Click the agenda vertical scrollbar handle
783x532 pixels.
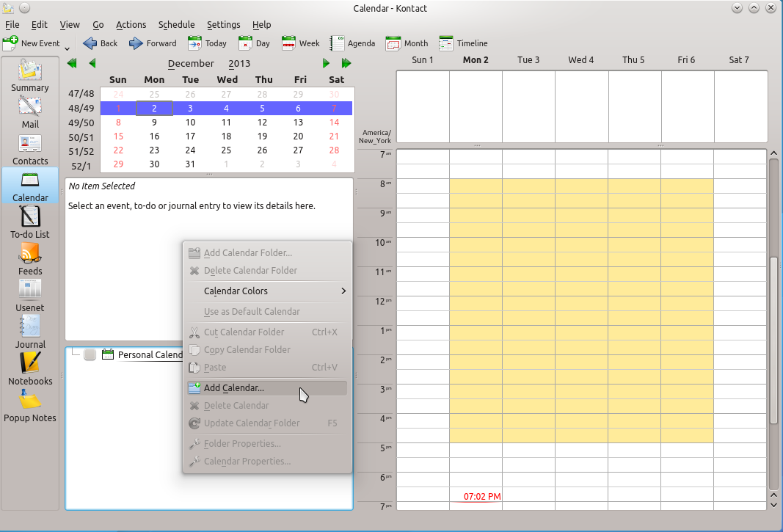click(773, 340)
